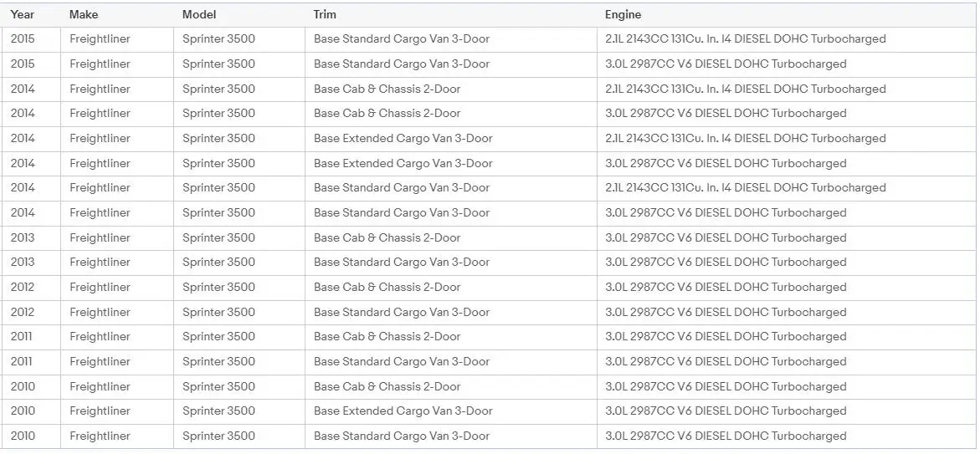This screenshot has width=980, height=454.
Task: Click the Make column header
Action: [84, 14]
